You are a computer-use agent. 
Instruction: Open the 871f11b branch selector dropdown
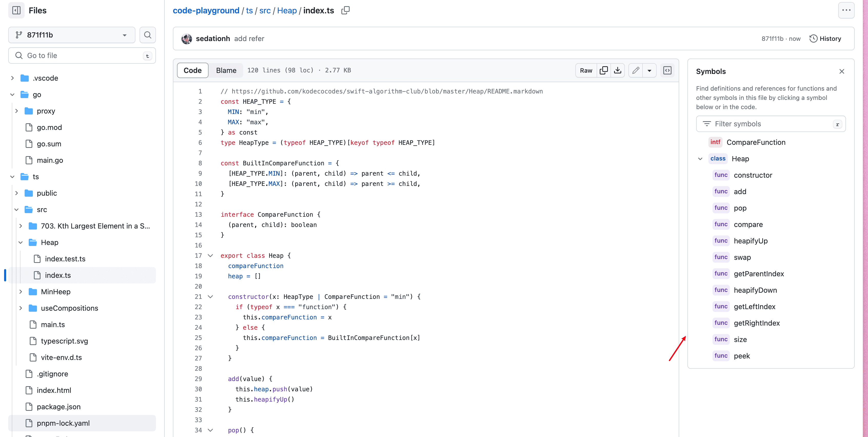(71, 35)
